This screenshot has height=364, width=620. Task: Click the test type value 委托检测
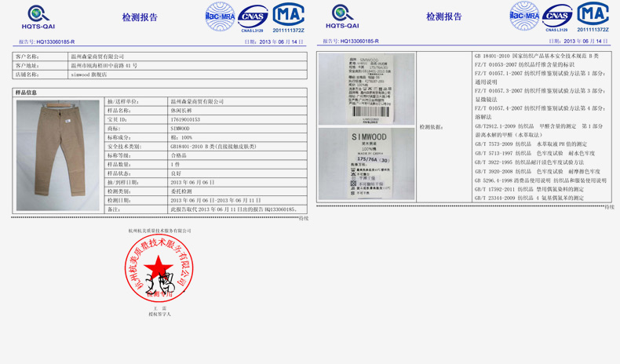(181, 191)
